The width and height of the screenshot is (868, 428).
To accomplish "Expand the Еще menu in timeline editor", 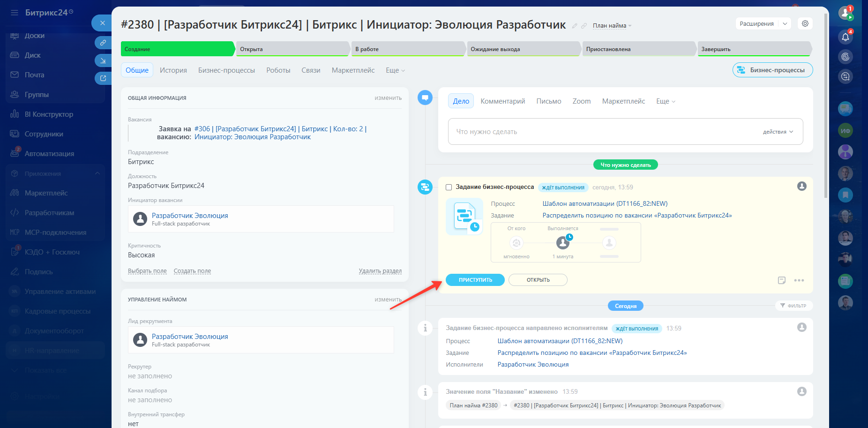I will [666, 101].
